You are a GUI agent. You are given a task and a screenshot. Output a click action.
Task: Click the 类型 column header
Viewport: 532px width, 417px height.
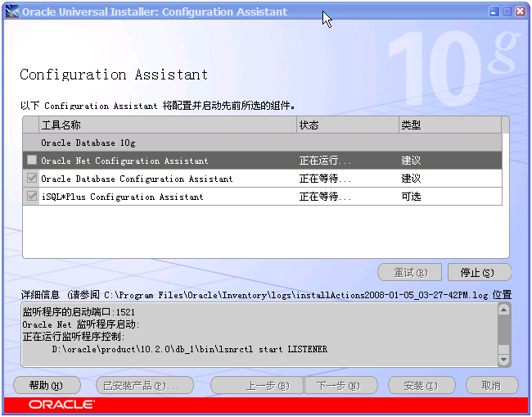coord(450,125)
